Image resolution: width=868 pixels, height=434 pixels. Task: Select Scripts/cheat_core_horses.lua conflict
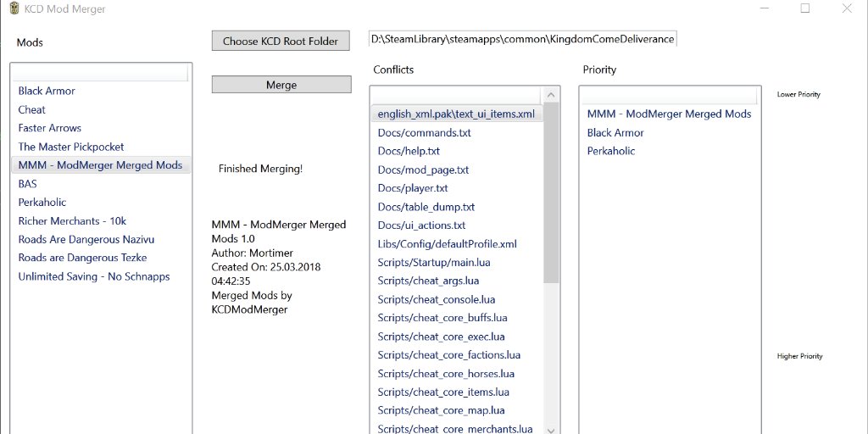click(457, 374)
